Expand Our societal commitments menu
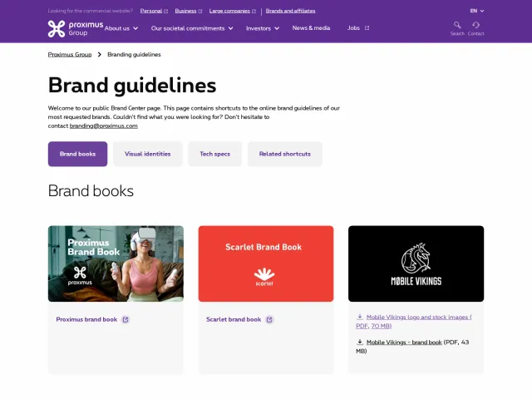This screenshot has height=399, width=532. click(x=192, y=28)
